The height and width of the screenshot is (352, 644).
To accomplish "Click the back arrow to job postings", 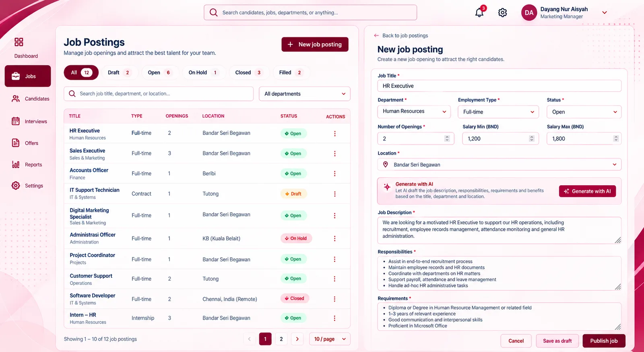I will pos(376,35).
